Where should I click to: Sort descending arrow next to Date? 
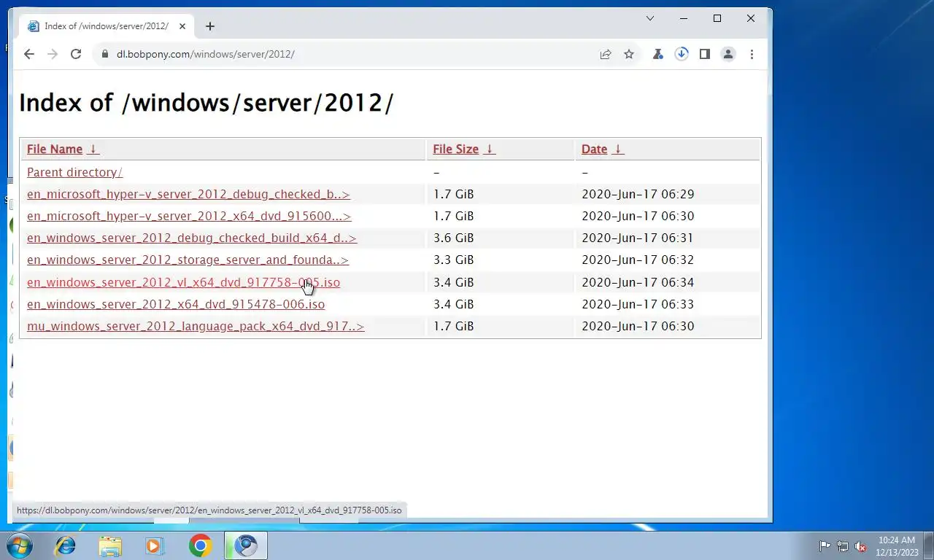coord(618,149)
